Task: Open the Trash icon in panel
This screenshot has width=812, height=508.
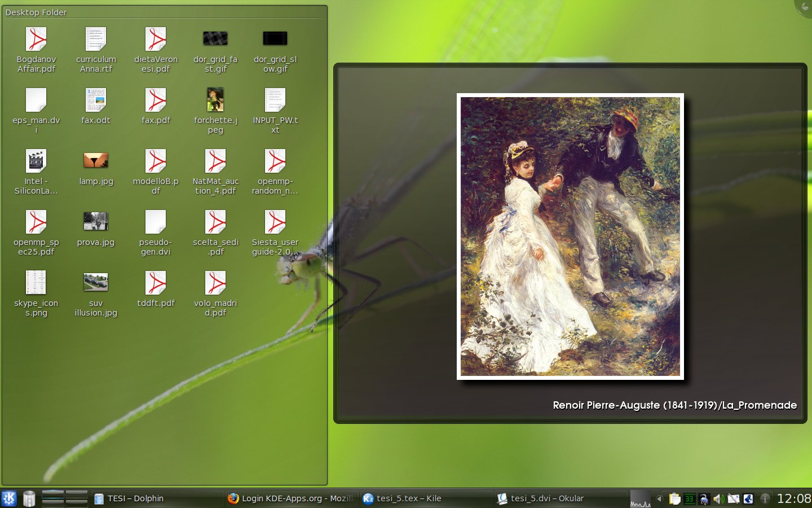Action: click(29, 498)
